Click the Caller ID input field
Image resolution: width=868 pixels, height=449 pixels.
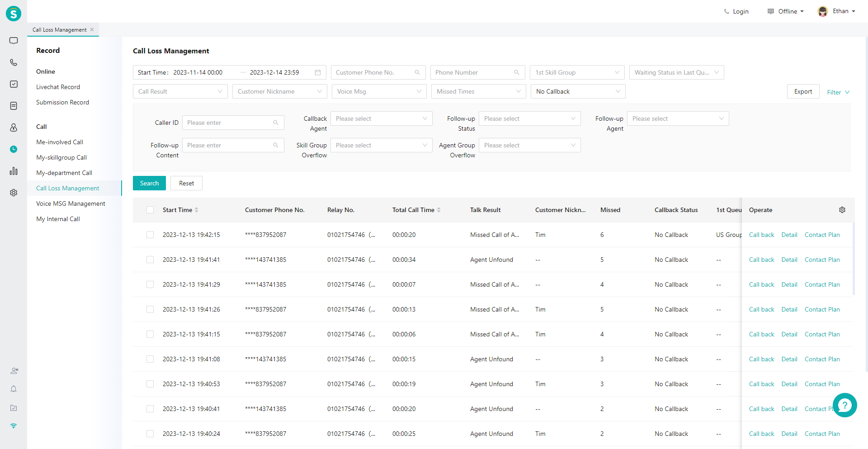point(233,123)
